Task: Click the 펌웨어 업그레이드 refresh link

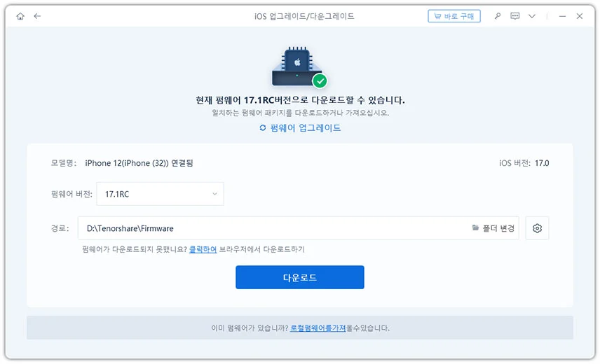Action: (x=300, y=128)
